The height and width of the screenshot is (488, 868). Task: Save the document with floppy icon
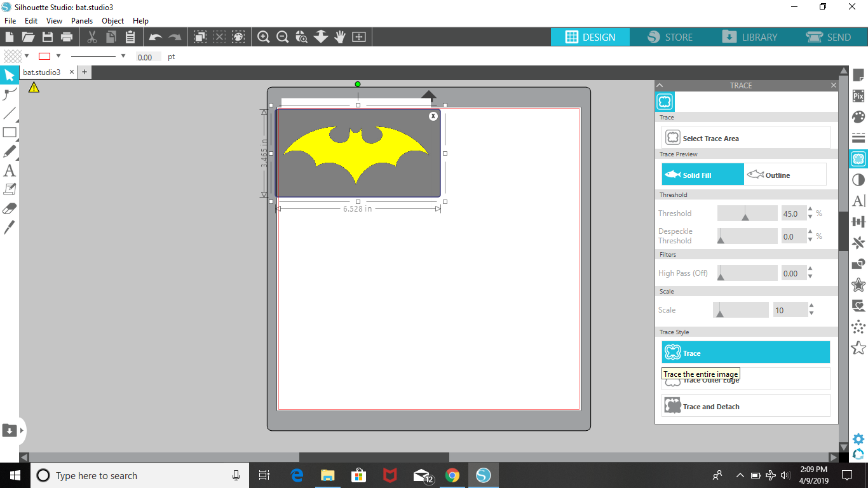(x=47, y=37)
